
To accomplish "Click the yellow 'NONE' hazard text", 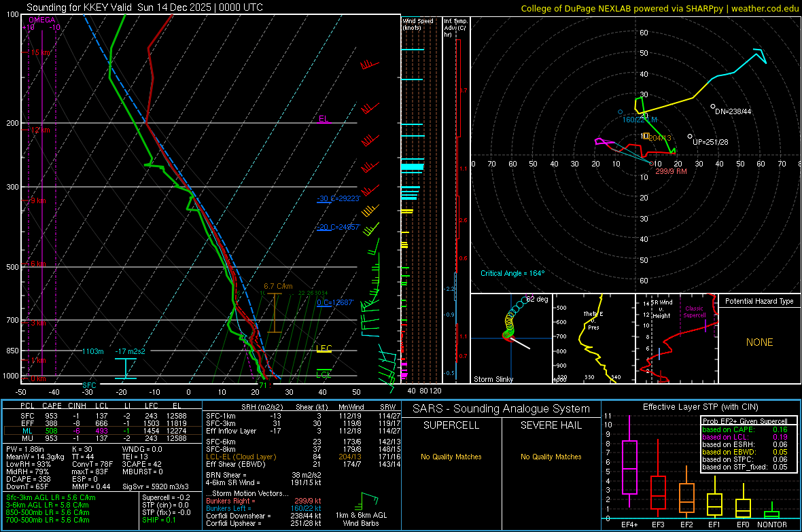I will pyautogui.click(x=760, y=342).
